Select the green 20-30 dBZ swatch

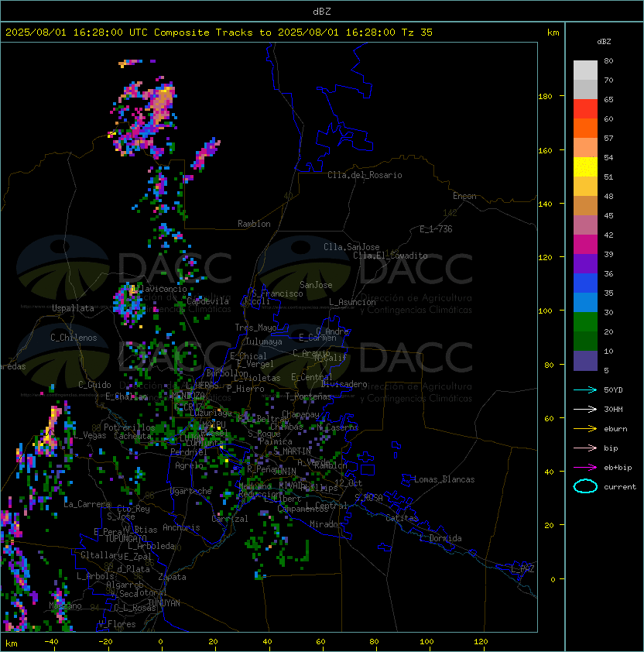[x=585, y=322]
